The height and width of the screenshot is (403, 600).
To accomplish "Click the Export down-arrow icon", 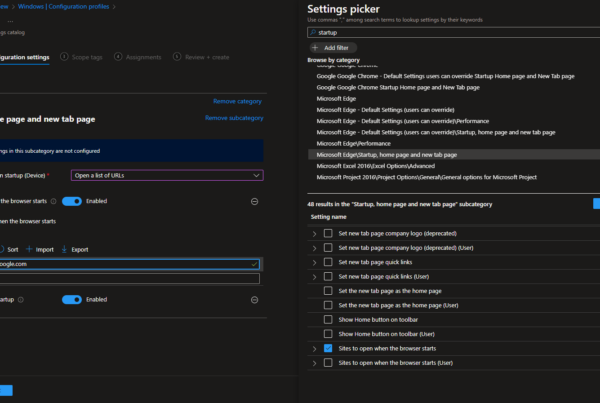I will coord(64,249).
